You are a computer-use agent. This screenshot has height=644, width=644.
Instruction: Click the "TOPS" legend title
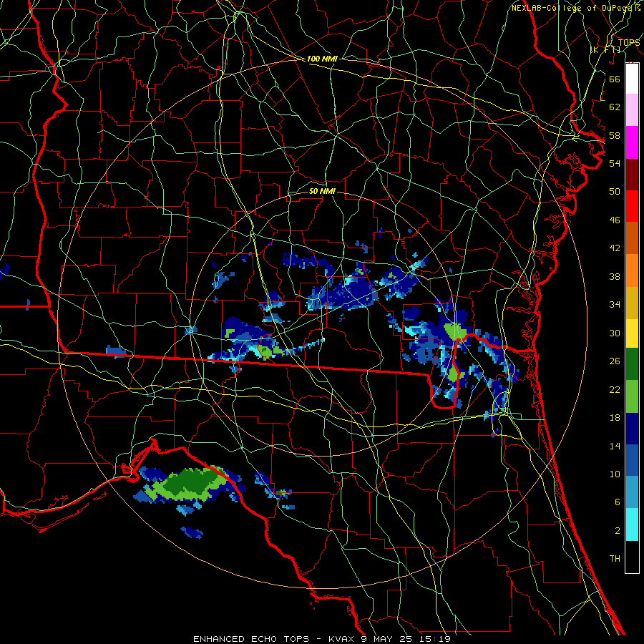click(628, 43)
